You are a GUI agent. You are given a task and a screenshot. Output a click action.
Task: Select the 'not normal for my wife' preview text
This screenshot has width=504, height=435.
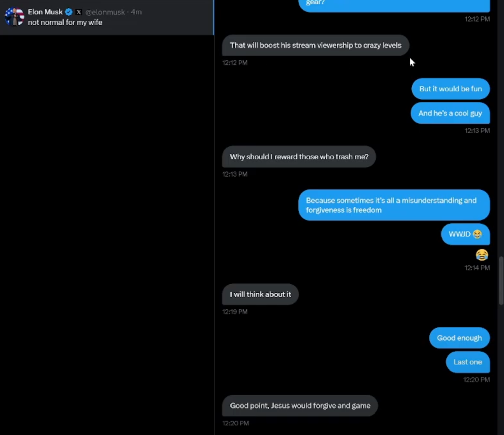tap(65, 22)
